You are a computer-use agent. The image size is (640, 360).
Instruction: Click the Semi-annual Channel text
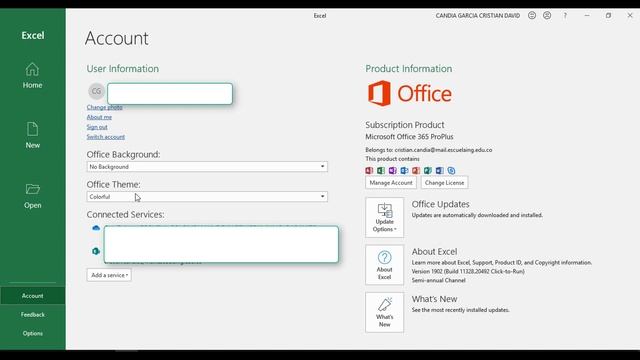pyautogui.click(x=438, y=280)
